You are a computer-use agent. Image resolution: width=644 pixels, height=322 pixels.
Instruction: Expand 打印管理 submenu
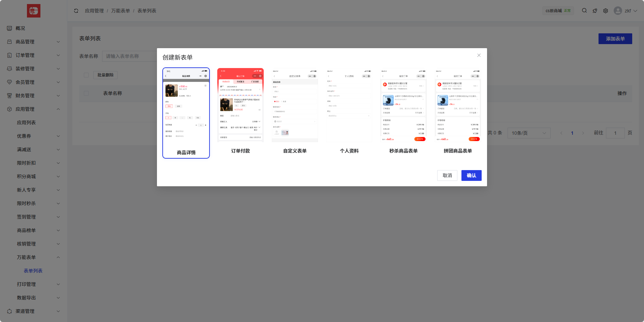coord(58,284)
